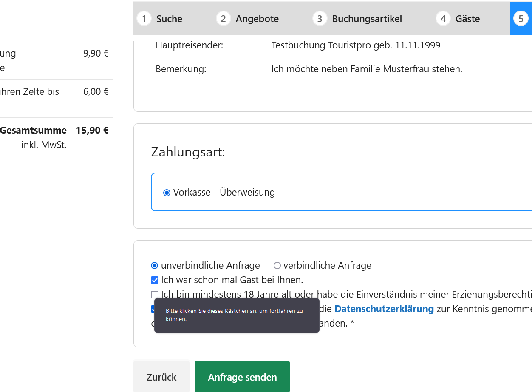Screen dimensions: 532x392
Task: Switch to verbindliche Anfrage radio option
Action: [277, 266]
